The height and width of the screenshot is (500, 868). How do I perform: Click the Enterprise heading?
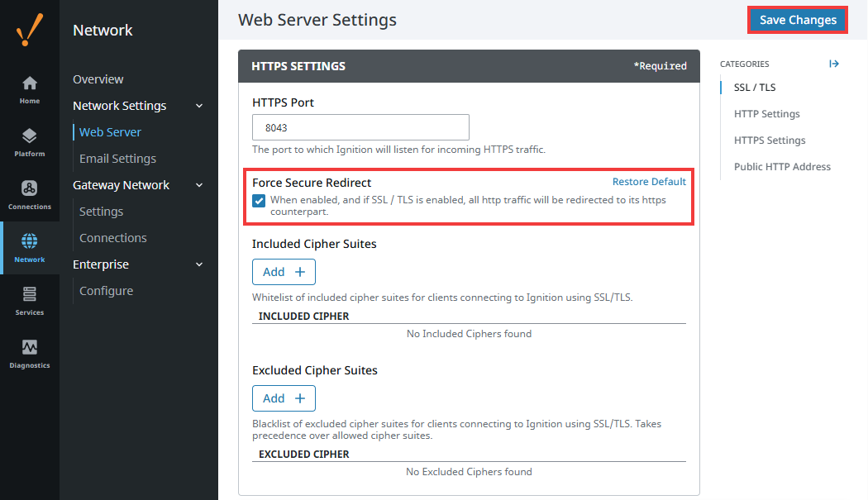click(101, 264)
